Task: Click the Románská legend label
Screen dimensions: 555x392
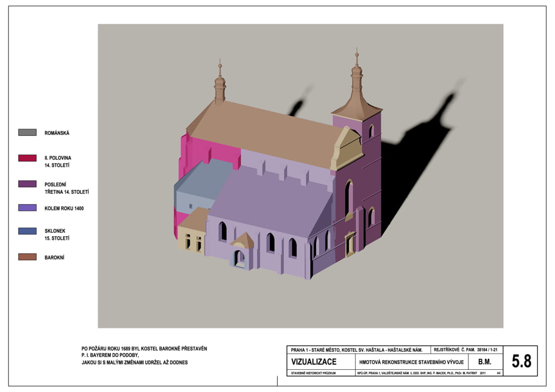Action: (57, 133)
